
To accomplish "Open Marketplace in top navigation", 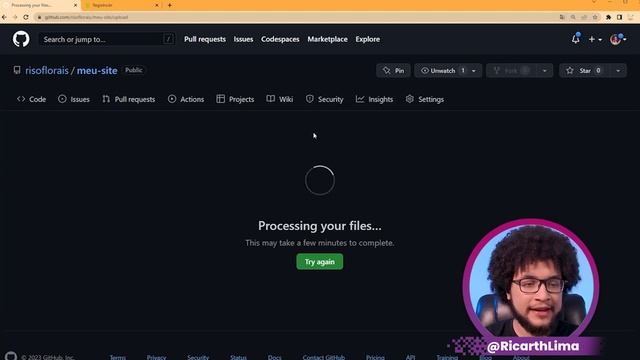I will click(327, 39).
